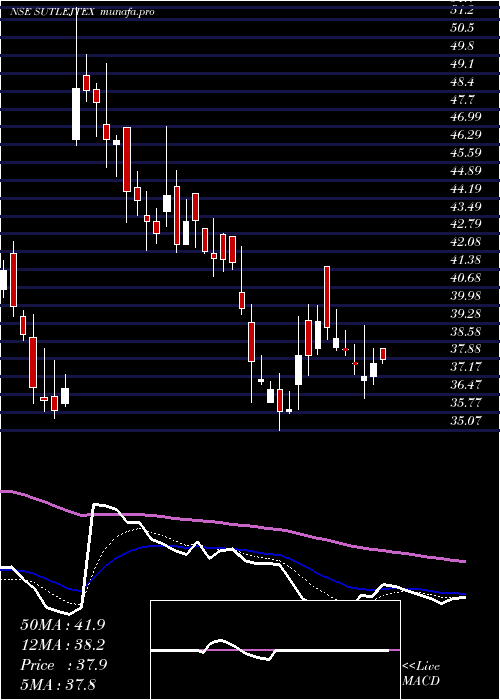Click the 50MA : 41.9 readout
Image resolution: width=500 pixels, height=700 pixels.
tap(63, 625)
